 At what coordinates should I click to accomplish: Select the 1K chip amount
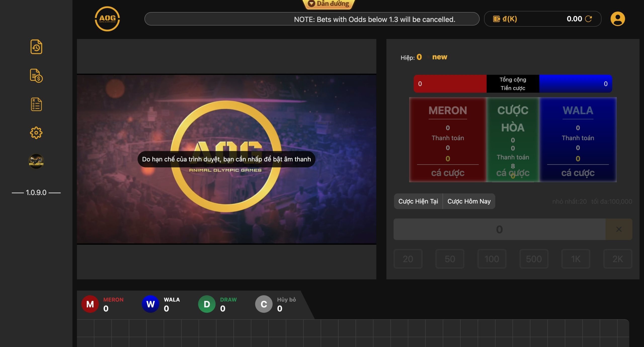576,259
